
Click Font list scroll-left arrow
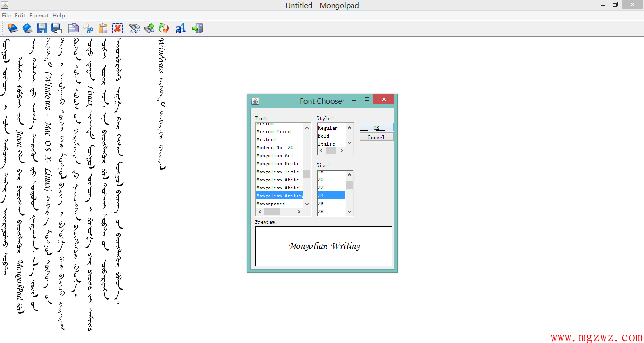[x=259, y=212]
